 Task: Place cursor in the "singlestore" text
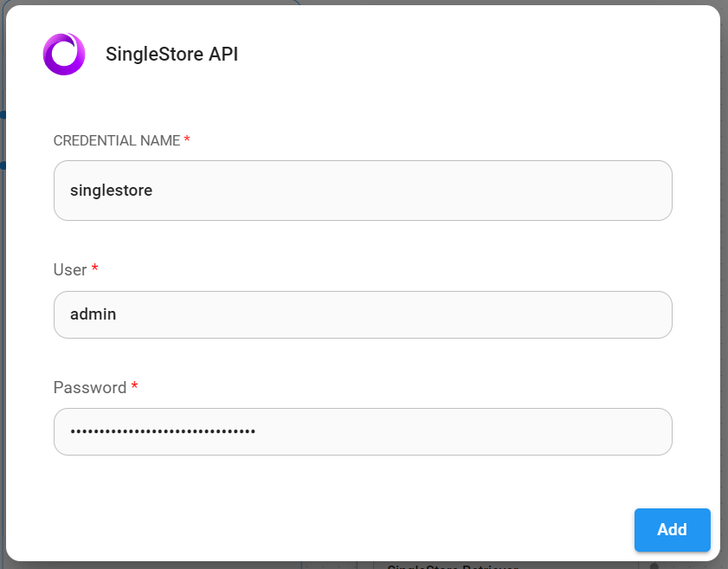(x=112, y=191)
